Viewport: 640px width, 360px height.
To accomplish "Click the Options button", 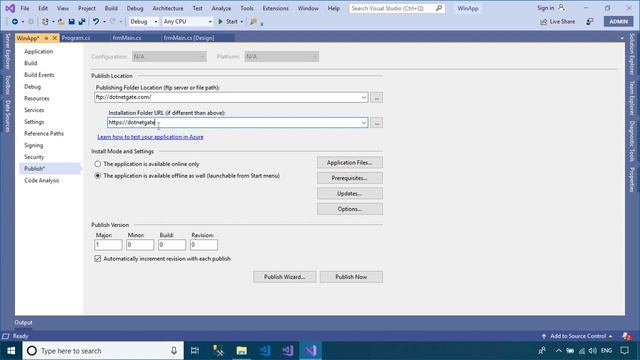I will (350, 209).
